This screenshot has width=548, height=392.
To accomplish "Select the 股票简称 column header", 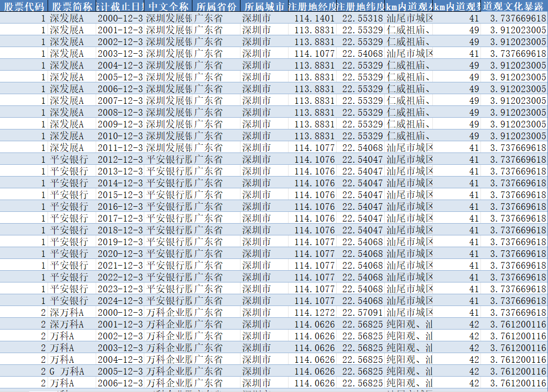I will (72, 7).
